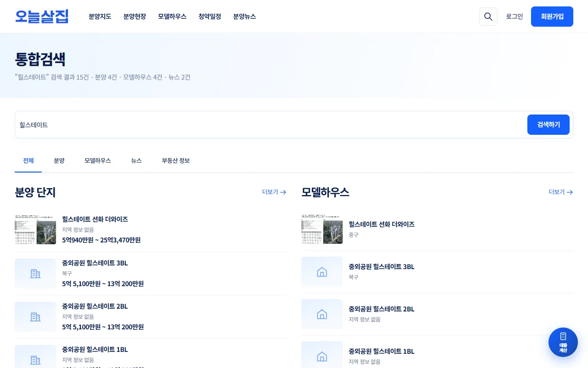The width and height of the screenshot is (588, 368).
Task: Click house placeholder icon for 중외공원 힐스테이트 2BL model house
Action: click(322, 314)
